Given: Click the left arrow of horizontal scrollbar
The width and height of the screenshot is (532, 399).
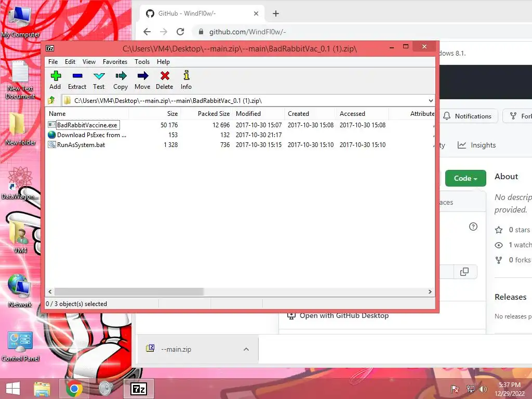Looking at the screenshot, I should click(x=50, y=291).
